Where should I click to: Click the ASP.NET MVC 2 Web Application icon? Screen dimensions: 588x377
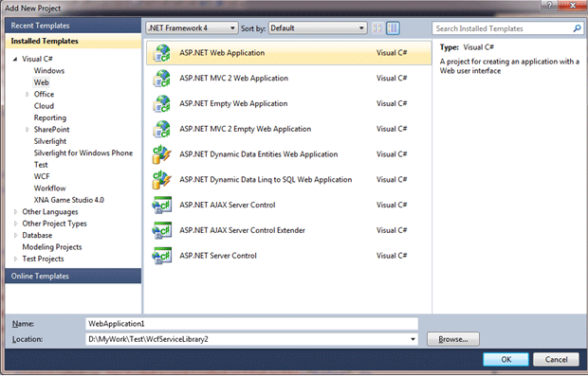tap(161, 79)
